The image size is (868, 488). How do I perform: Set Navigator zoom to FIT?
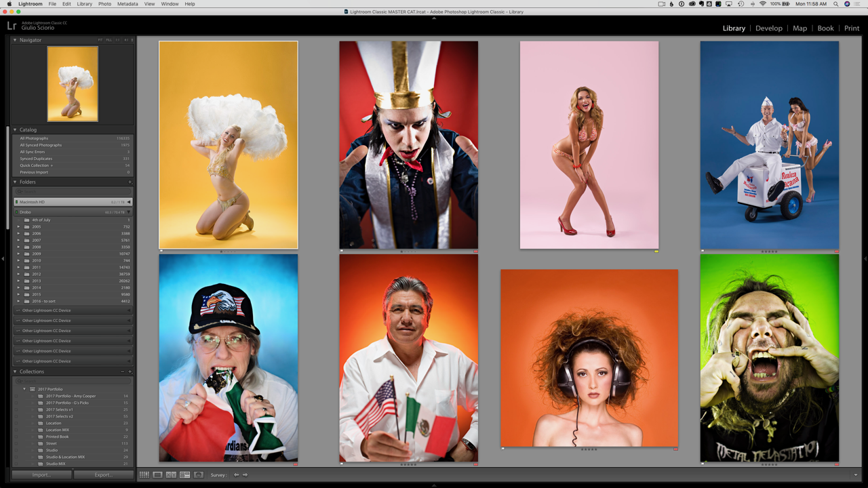(x=100, y=40)
